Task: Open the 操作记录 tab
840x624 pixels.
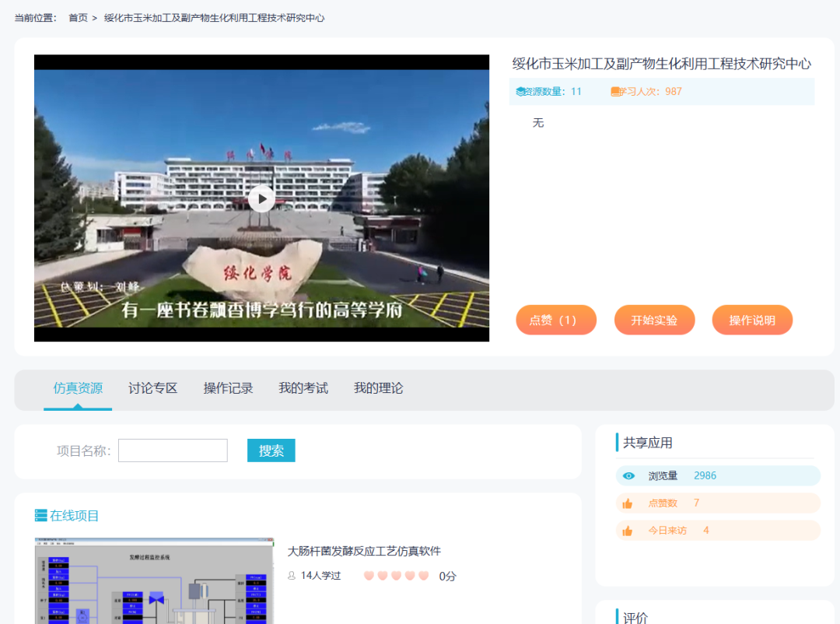Action: (228, 388)
